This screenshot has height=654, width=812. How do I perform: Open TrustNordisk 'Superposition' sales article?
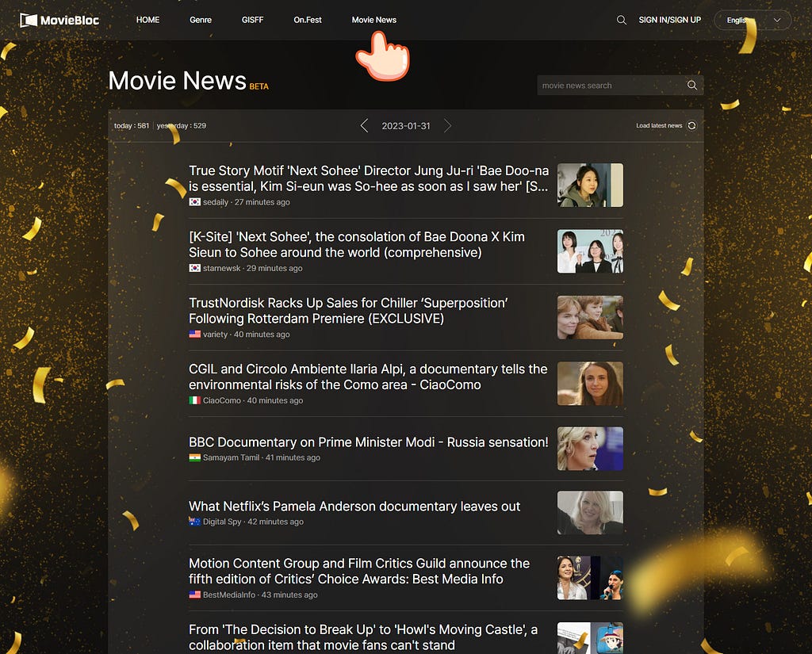tap(349, 311)
